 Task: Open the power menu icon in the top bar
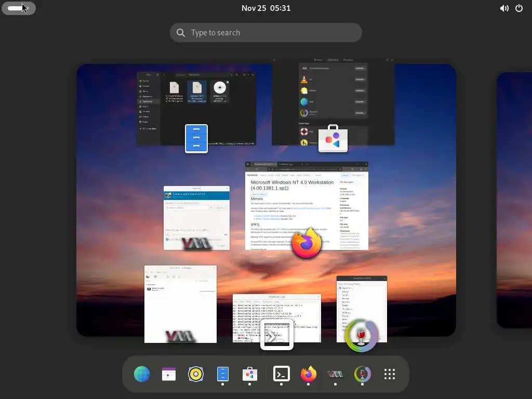coord(519,8)
